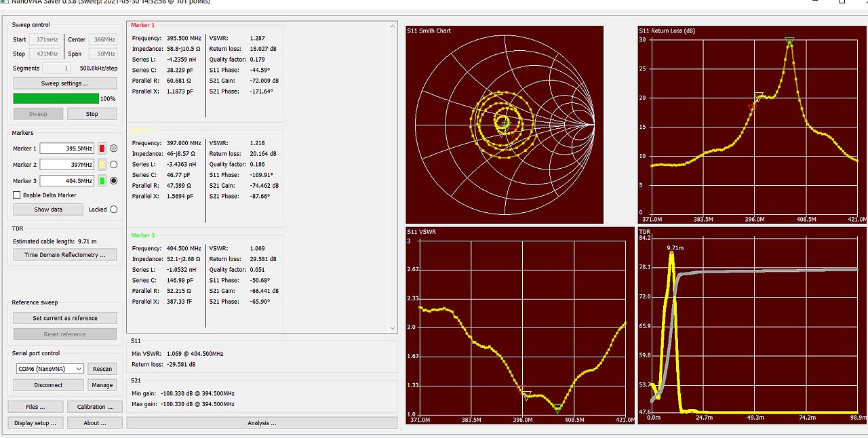Select the Marker 1 radio button

(x=113, y=148)
